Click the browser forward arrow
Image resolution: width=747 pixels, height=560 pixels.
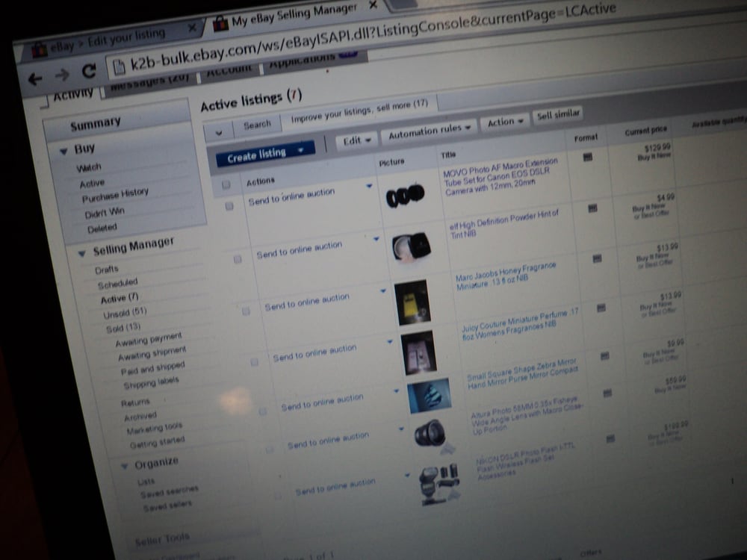point(62,75)
